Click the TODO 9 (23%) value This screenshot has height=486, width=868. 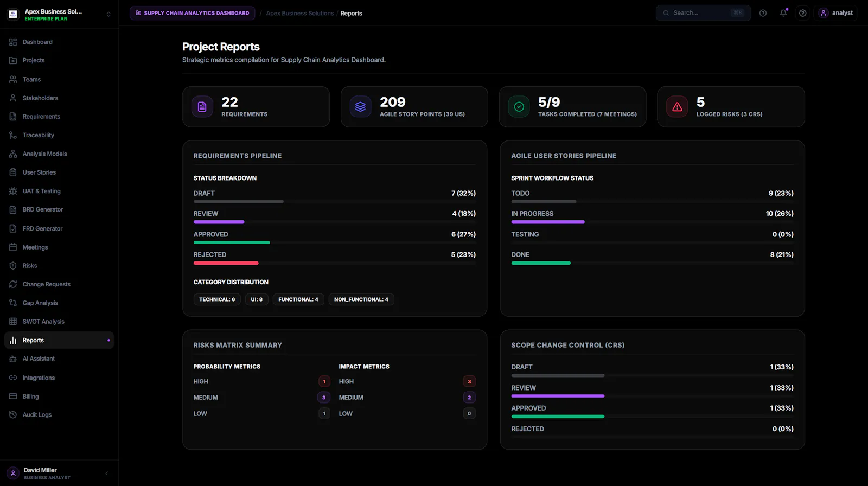pos(781,193)
